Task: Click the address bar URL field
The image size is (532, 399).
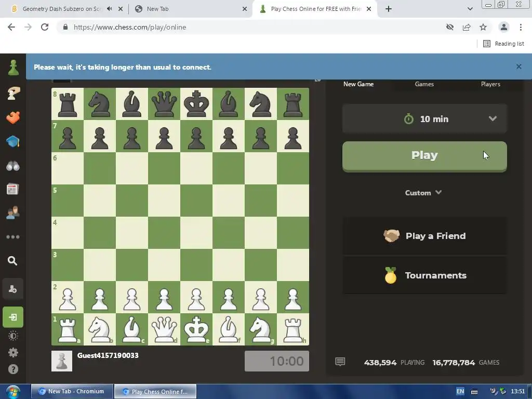Action: (x=251, y=27)
